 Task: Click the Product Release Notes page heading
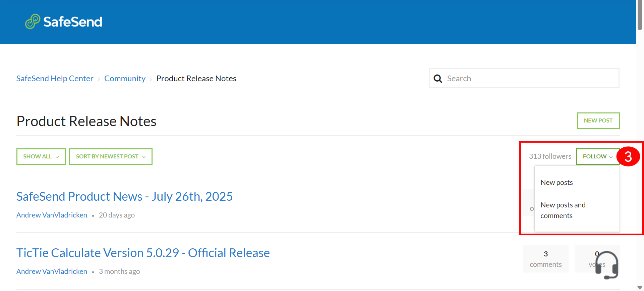pyautogui.click(x=86, y=121)
